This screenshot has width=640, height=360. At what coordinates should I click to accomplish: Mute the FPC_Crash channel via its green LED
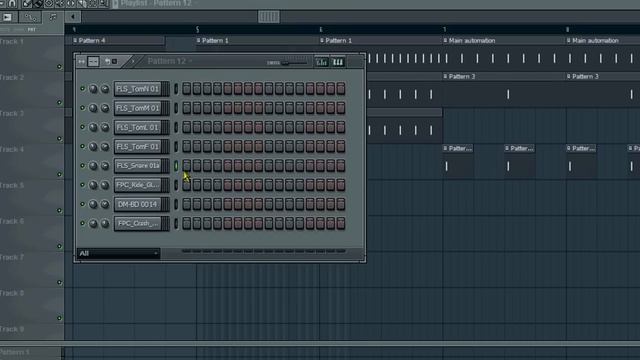(82, 223)
